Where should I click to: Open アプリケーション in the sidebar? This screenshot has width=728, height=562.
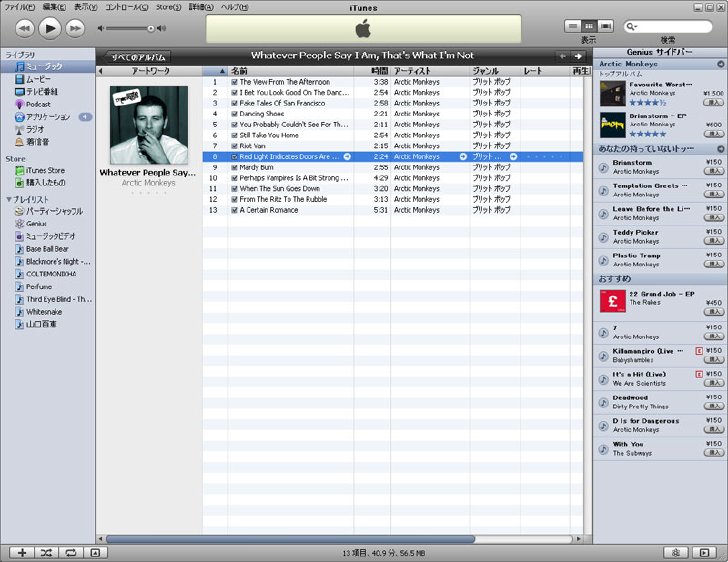[48, 117]
